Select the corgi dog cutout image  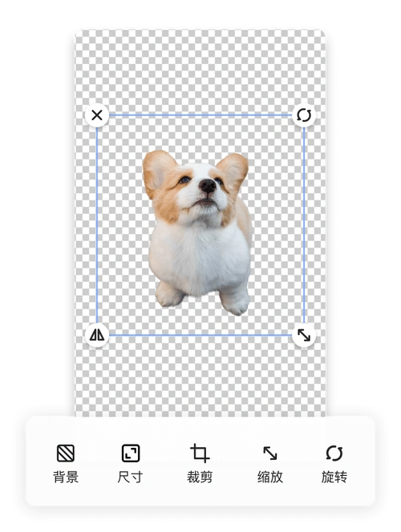[198, 232]
